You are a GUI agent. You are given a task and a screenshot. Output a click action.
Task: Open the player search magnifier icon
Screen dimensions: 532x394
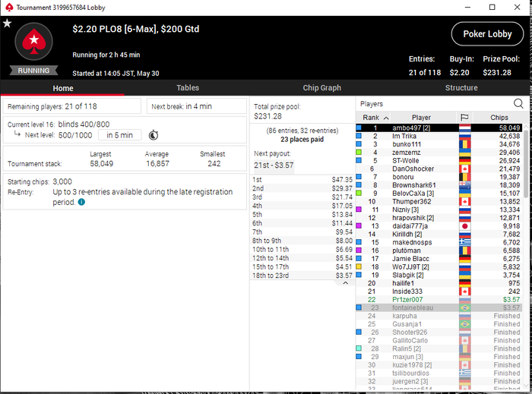[518, 104]
